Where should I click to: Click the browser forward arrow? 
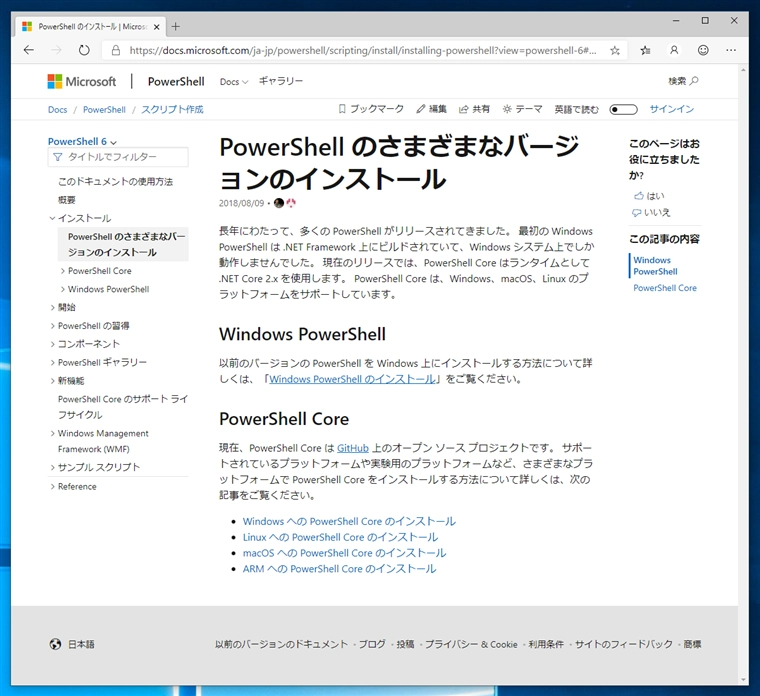coord(56,50)
